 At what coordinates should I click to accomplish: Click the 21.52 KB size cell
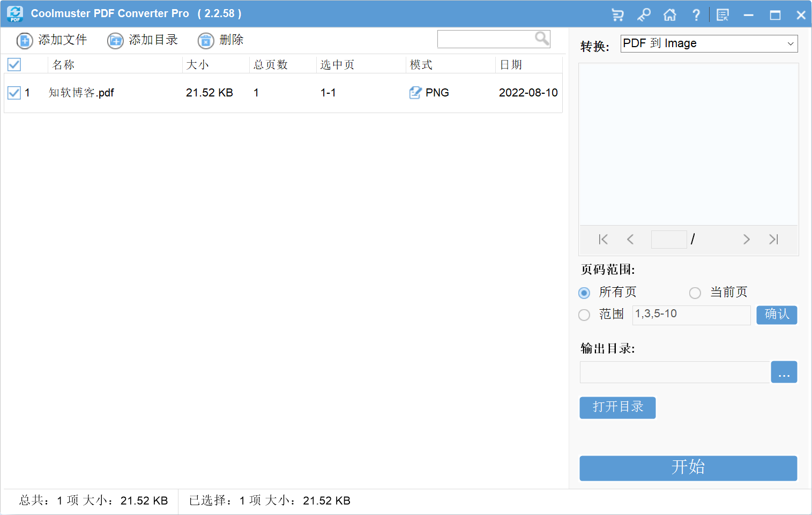tap(210, 93)
